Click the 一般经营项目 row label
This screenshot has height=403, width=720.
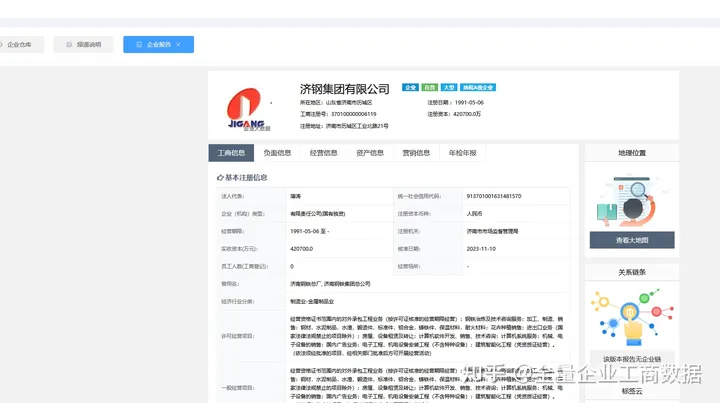pyautogui.click(x=237, y=388)
